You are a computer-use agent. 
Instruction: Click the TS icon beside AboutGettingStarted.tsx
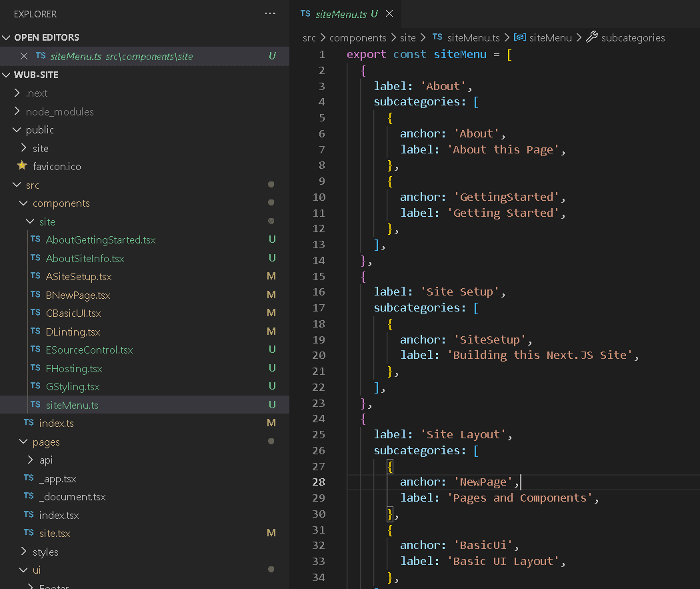pos(35,239)
